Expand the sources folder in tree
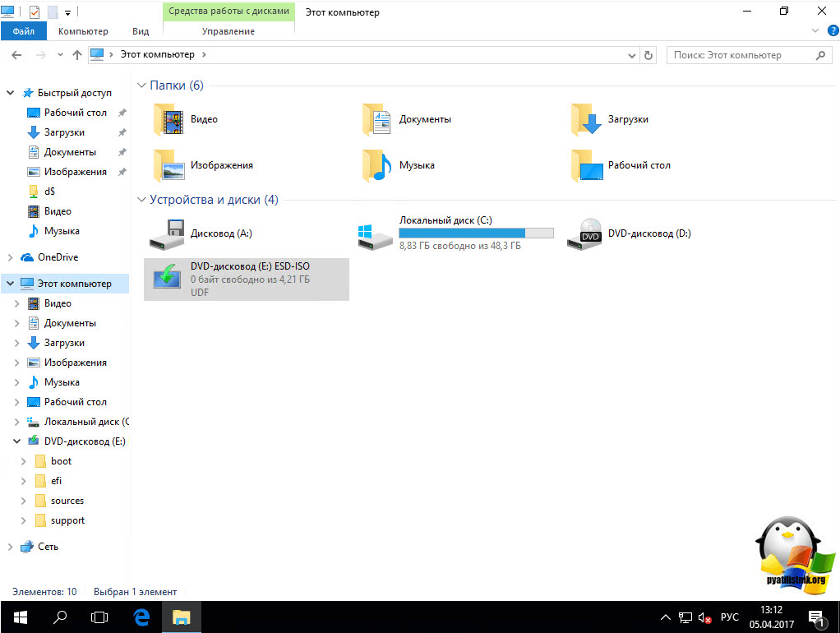 click(x=24, y=501)
